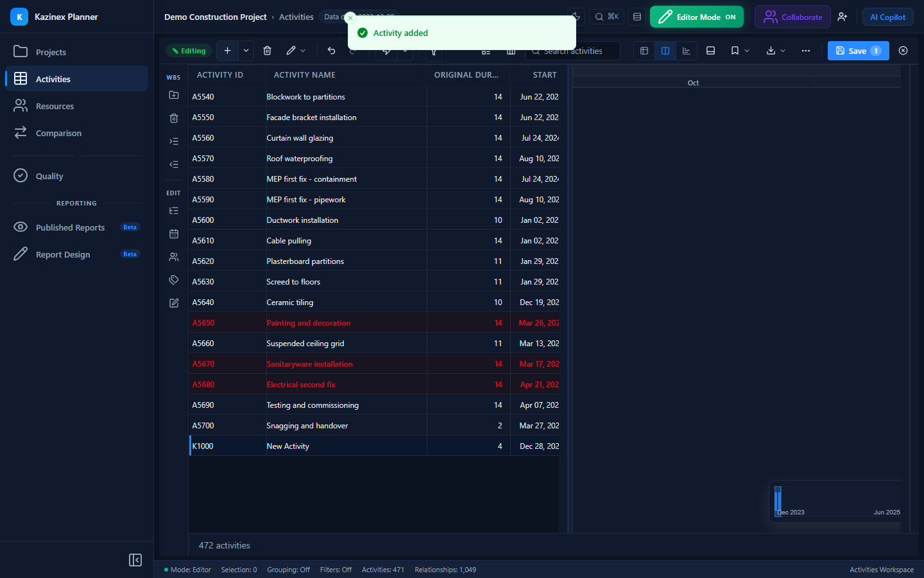The width and height of the screenshot is (924, 578).
Task: Toggle the bottom details panel
Action: tap(710, 51)
